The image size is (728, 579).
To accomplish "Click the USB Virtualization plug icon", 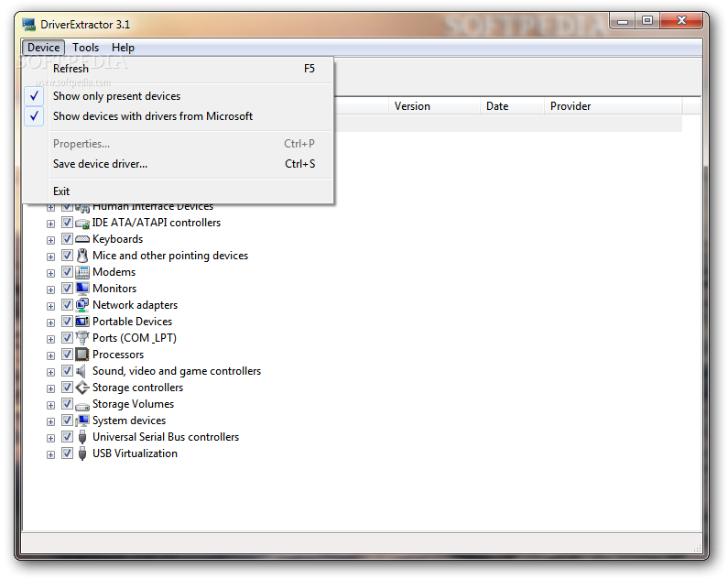I will (82, 453).
